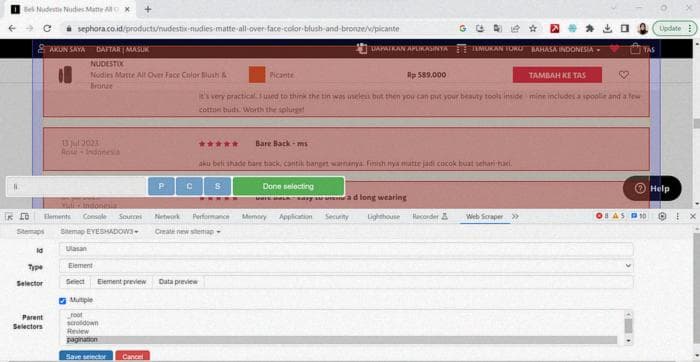Viewport: 700px width, 362px height.
Task: Click the browser reload icon
Action: tap(47, 29)
